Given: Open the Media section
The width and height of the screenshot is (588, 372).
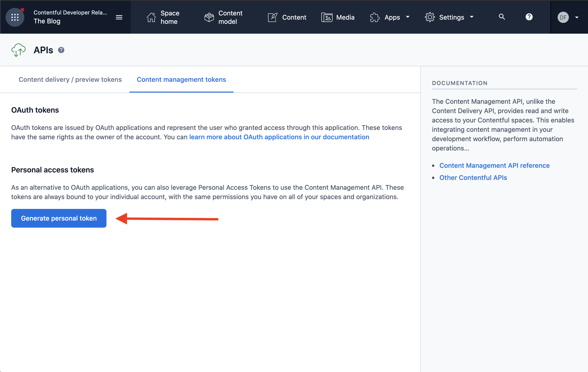Looking at the screenshot, I should [345, 17].
